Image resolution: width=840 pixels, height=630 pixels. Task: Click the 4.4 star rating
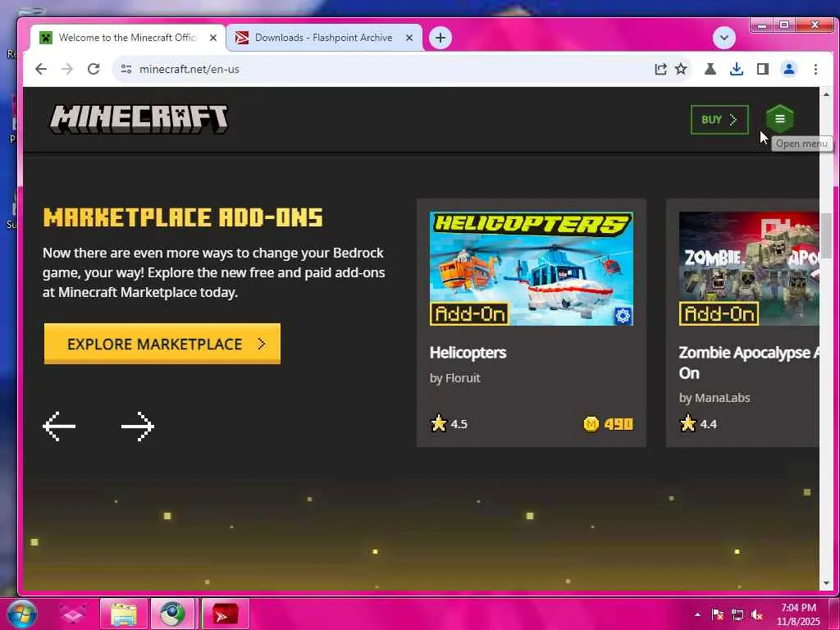pyautogui.click(x=698, y=424)
